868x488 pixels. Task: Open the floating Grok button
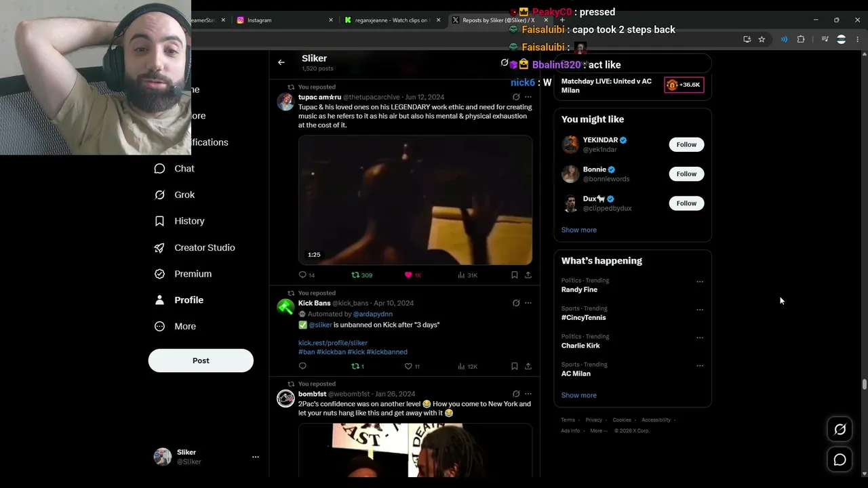coord(840,429)
